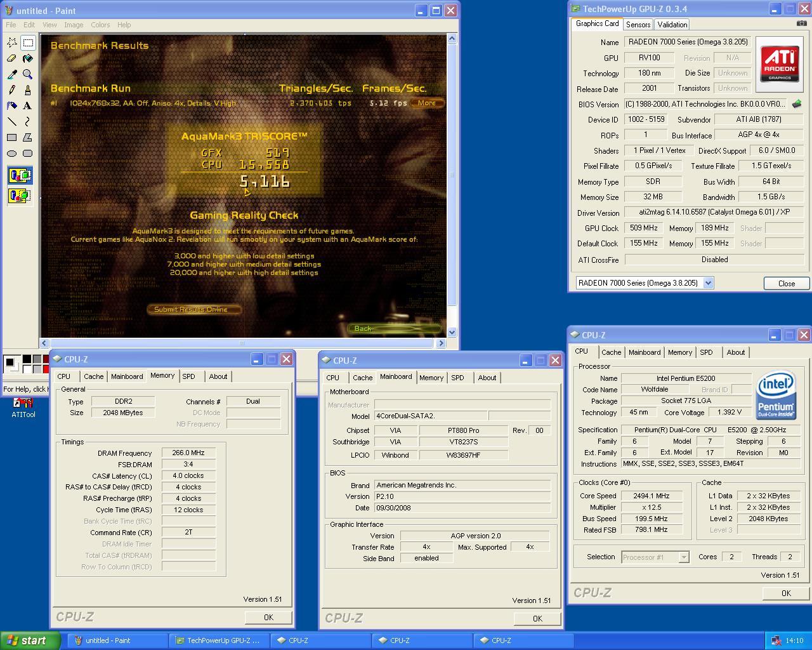Enable opaque selection mode in Paint
812x650 pixels.
(x=20, y=176)
